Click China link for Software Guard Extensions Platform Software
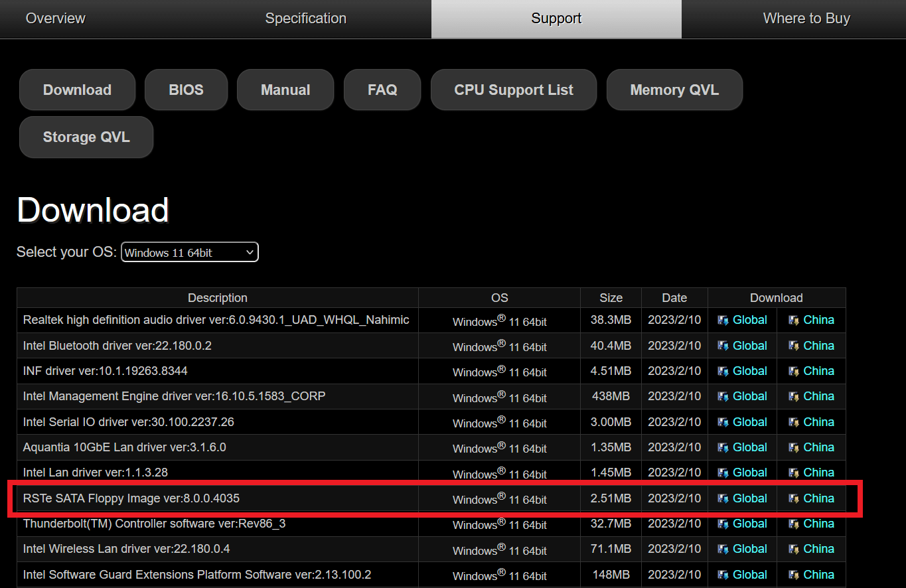This screenshot has height=588, width=906. pyautogui.click(x=818, y=575)
